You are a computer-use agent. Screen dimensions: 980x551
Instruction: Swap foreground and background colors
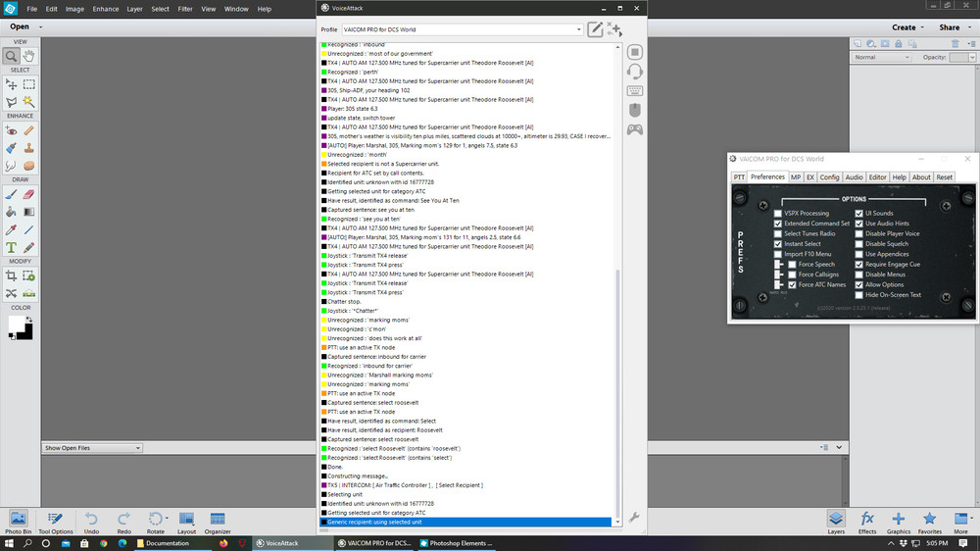pos(28,319)
